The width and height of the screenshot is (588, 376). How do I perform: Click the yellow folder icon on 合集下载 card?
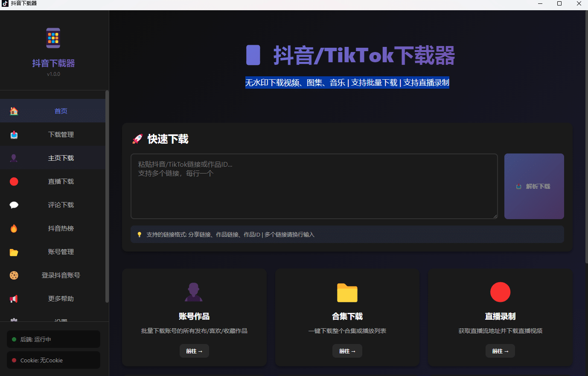coord(347,293)
